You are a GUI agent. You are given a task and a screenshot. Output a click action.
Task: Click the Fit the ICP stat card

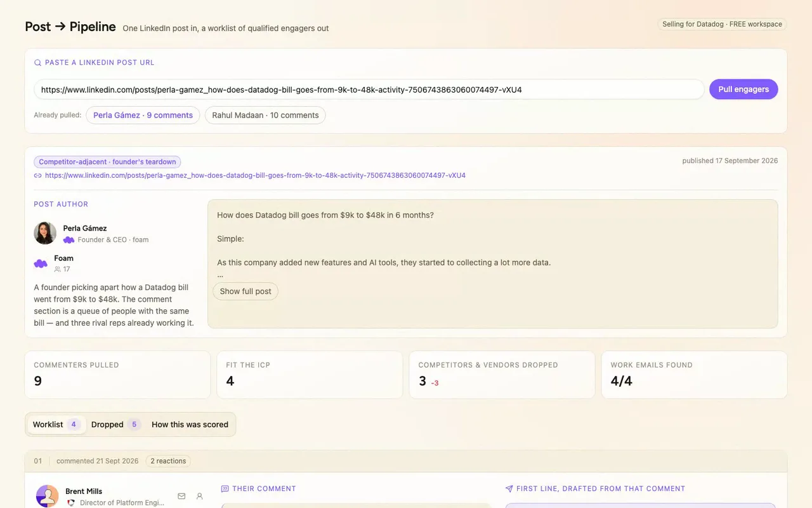click(x=310, y=375)
